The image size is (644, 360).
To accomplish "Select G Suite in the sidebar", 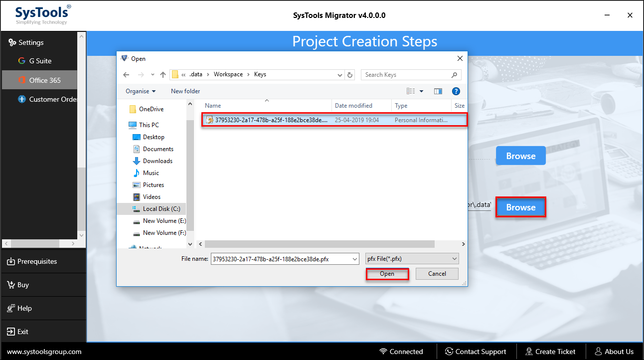I will pyautogui.click(x=39, y=61).
